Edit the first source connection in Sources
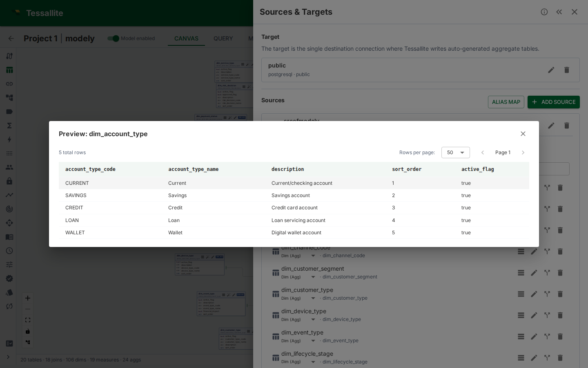Viewport: 588px width, 368px height. (551, 126)
